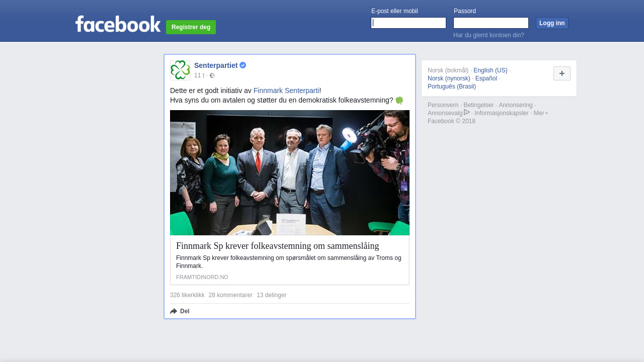644x362 pixels.
Task: Expand the Mer footer dropdown
Action: tap(540, 113)
